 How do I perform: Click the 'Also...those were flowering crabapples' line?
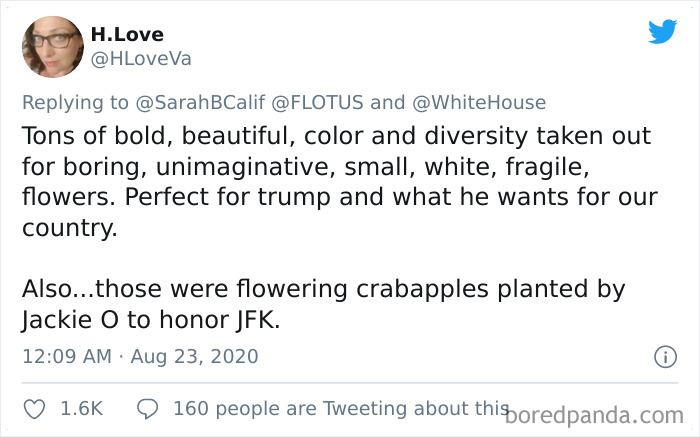(323, 289)
